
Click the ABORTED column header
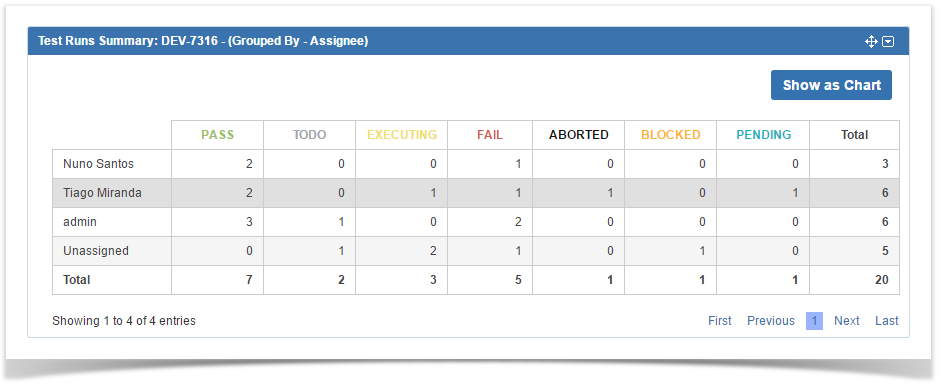579,135
